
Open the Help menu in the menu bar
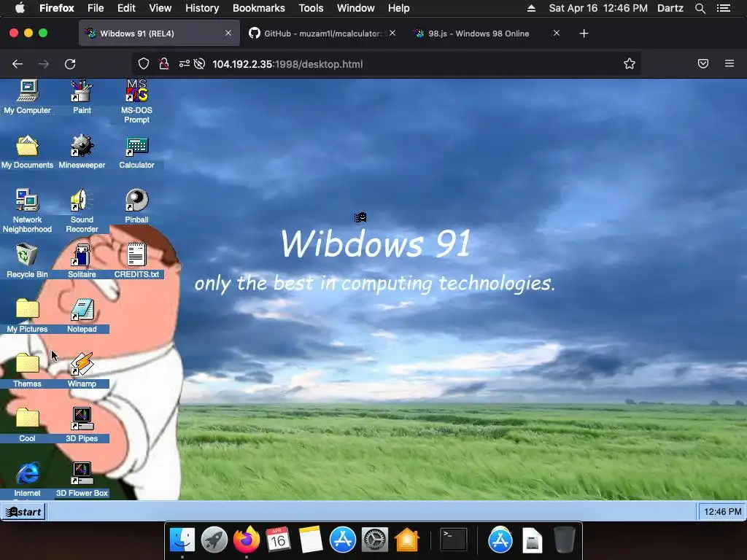pyautogui.click(x=399, y=8)
